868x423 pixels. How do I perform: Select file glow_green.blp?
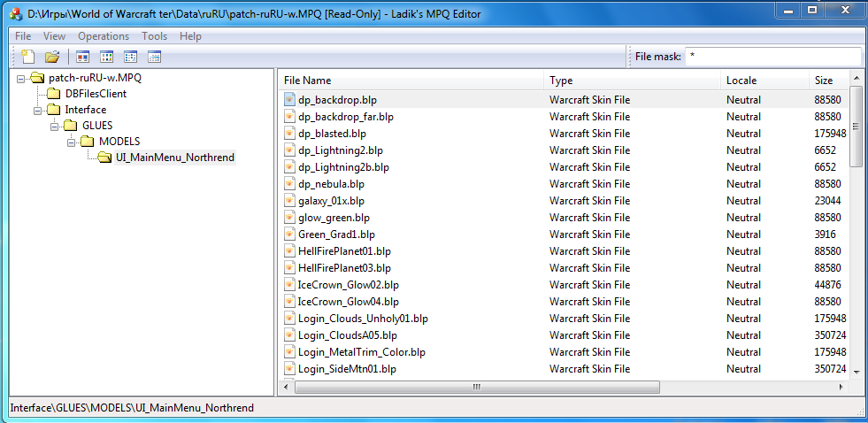tap(334, 218)
